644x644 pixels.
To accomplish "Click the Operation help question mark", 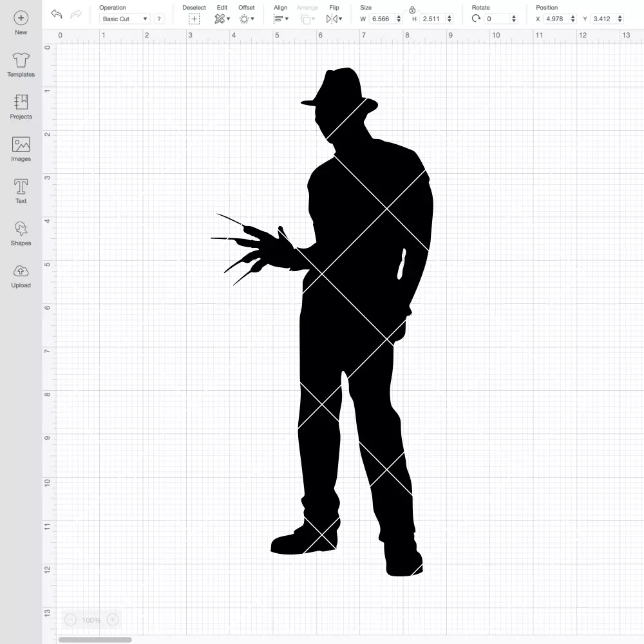I will click(x=159, y=19).
